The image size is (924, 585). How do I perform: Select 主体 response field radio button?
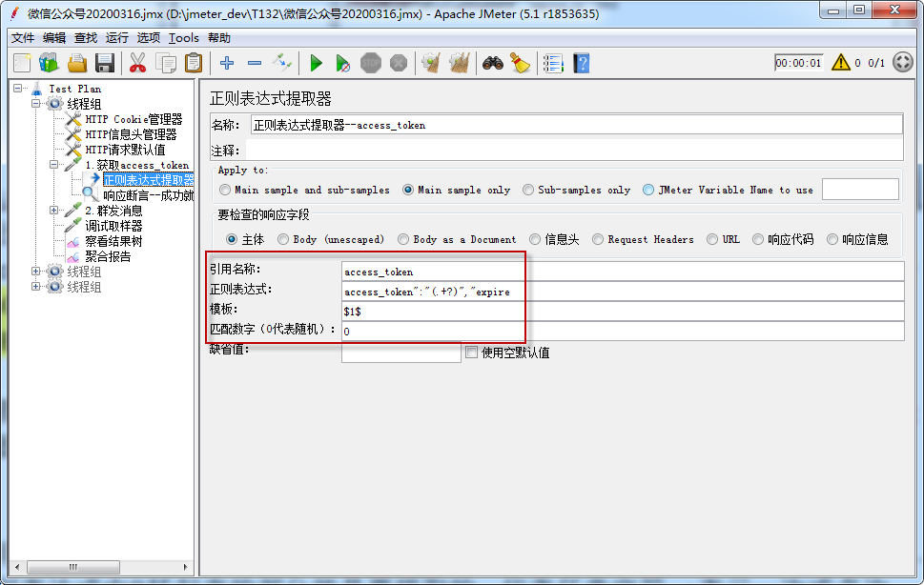[x=232, y=239]
